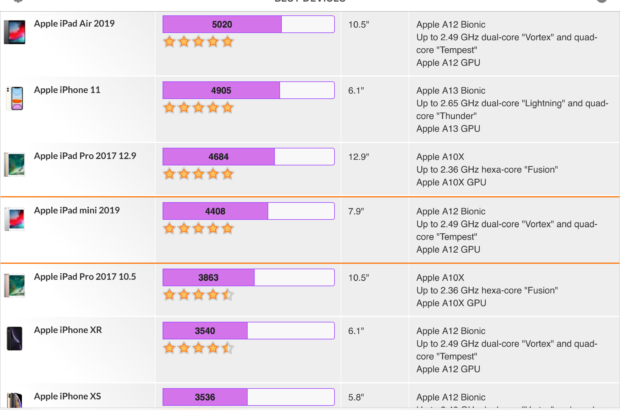Click the five-star rating under score 4684
Screen dimensions: 620x410
pyautogui.click(x=198, y=174)
